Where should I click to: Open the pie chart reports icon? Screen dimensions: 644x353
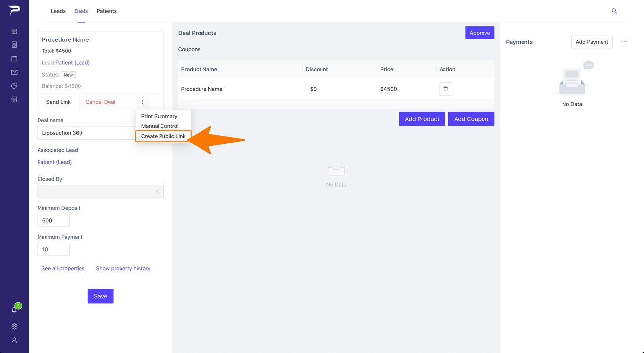point(14,86)
